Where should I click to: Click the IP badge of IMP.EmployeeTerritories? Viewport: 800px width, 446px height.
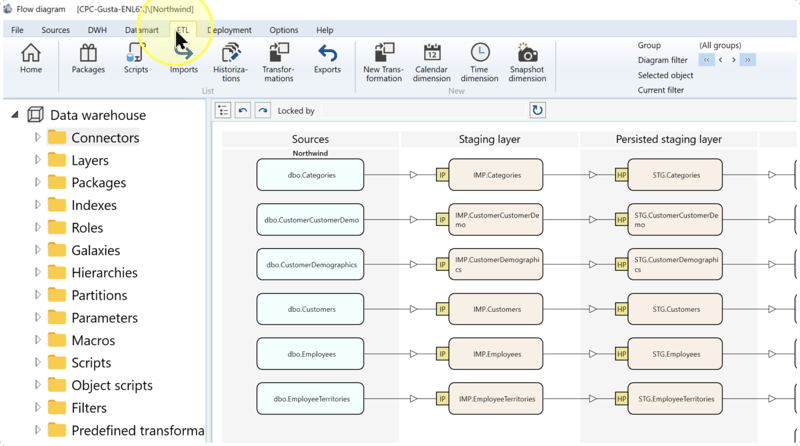(442, 399)
